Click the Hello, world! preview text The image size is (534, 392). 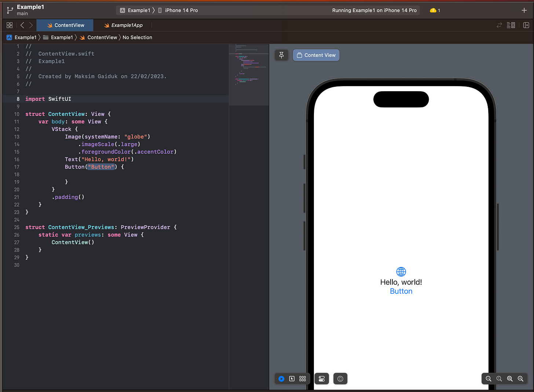[x=401, y=282]
